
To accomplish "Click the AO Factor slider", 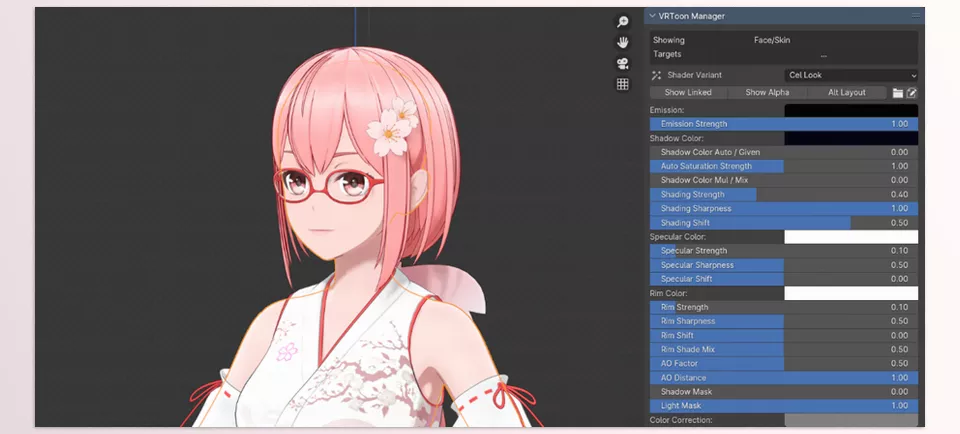I will tap(784, 364).
